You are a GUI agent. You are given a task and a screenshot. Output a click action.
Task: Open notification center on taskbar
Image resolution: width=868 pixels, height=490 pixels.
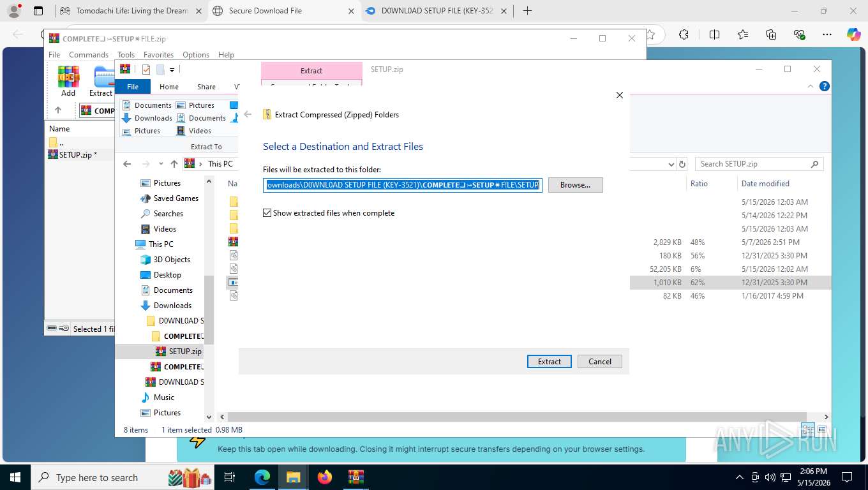[x=847, y=477]
